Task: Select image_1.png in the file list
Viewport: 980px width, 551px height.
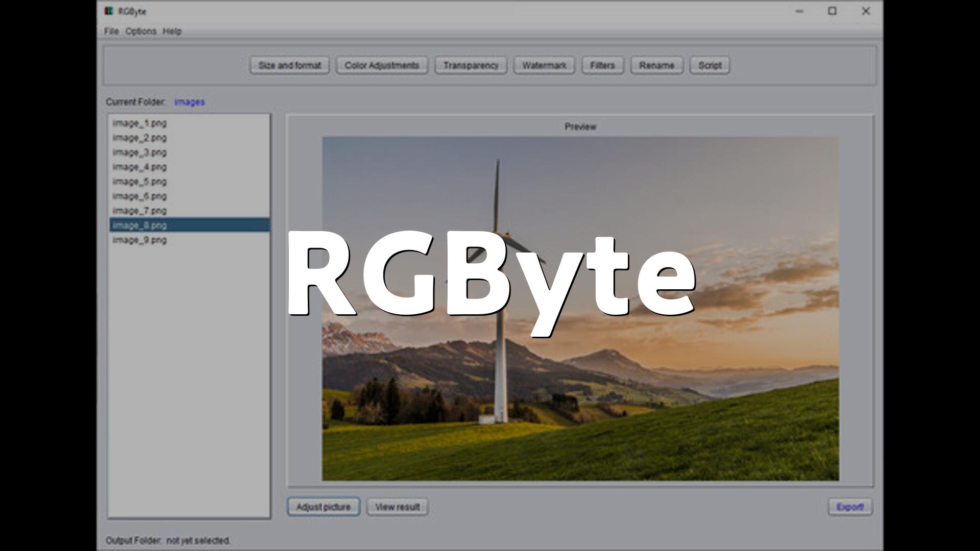Action: click(140, 123)
